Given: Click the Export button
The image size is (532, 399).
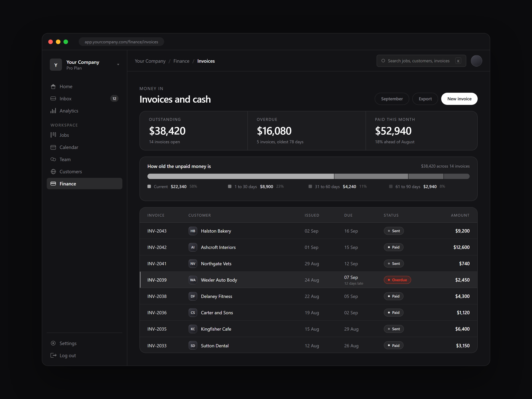Looking at the screenshot, I should point(425,99).
